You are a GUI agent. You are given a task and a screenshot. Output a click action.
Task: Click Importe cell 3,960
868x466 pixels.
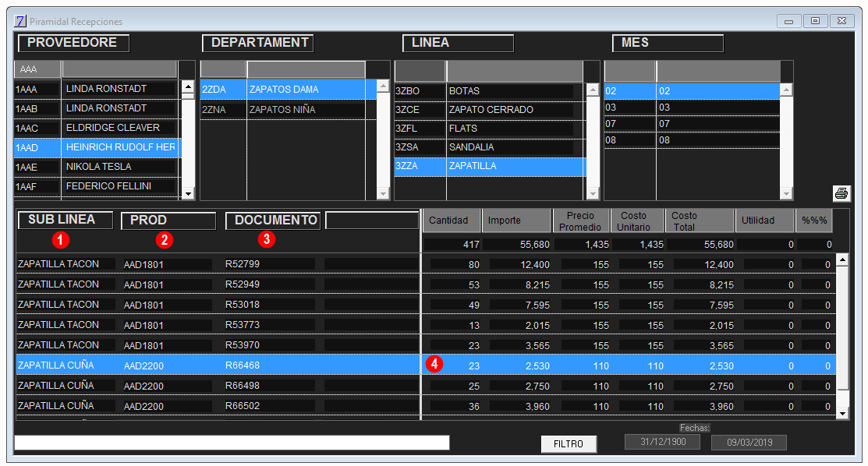coord(537,407)
